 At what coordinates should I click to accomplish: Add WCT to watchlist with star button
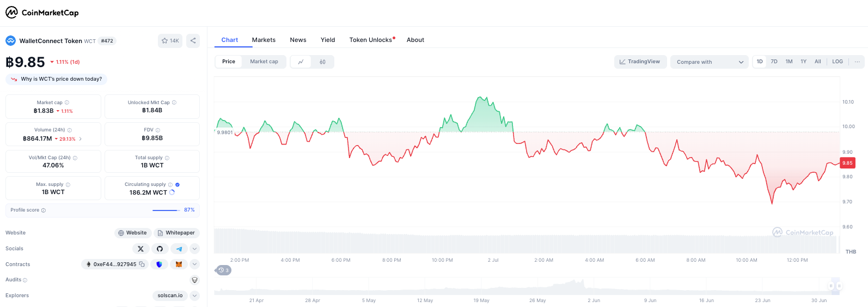(170, 40)
